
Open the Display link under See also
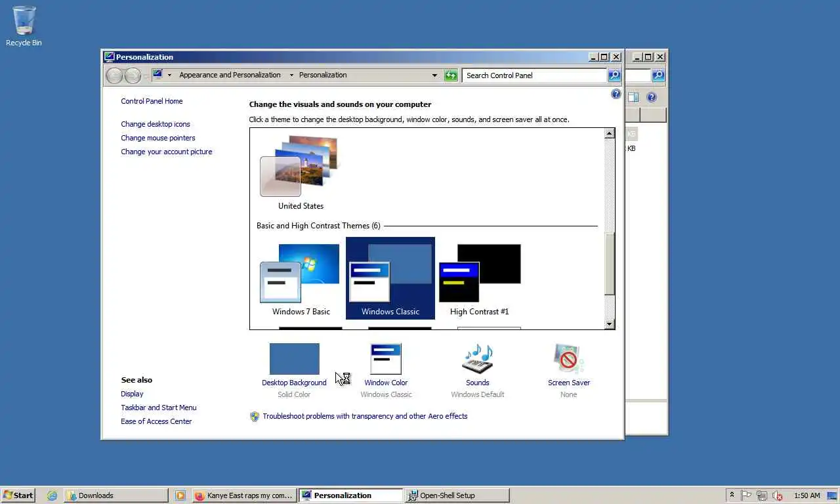[x=132, y=394]
